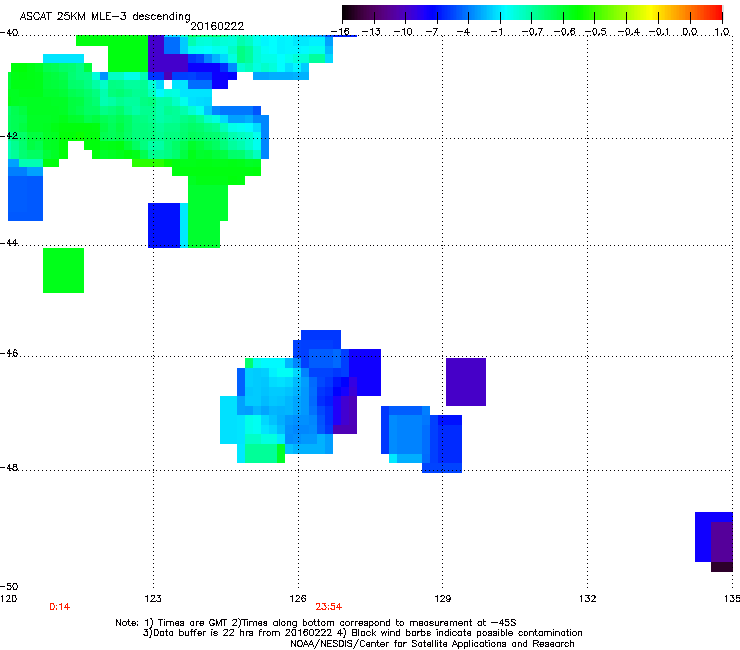Screen dimensions: 740x650
Task: Click the '-0.7' color scale label
Action: tap(532, 32)
